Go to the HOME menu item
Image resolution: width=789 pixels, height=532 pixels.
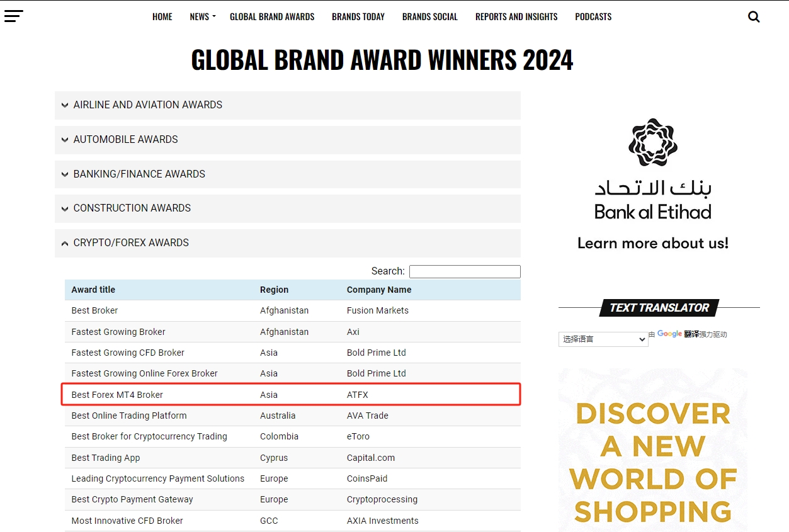click(162, 17)
